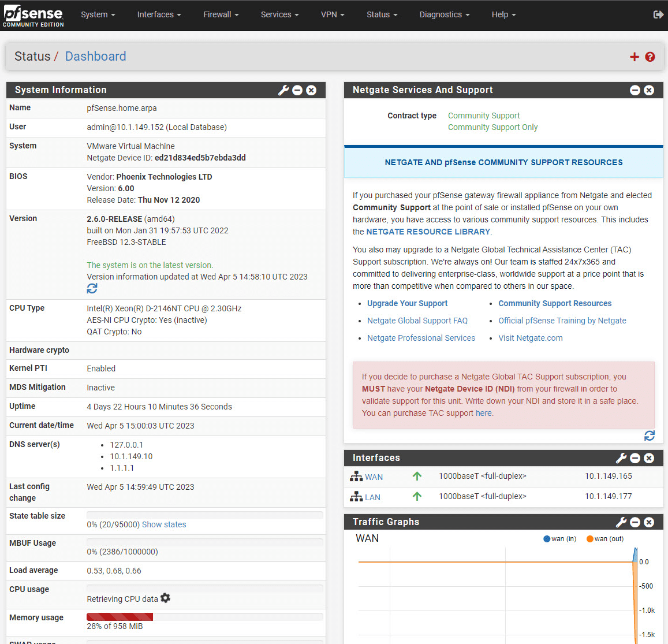
Task: Open the Diagnostics dropdown menu
Action: tap(445, 14)
